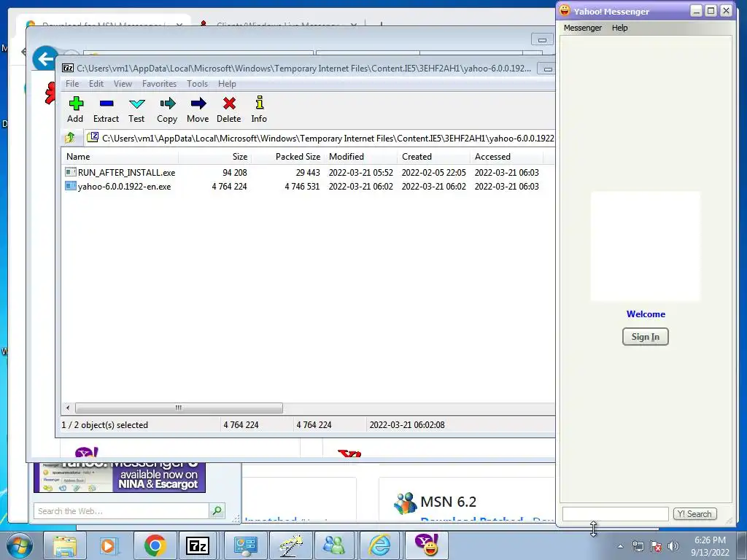The width and height of the screenshot is (747, 560).
Task: Click the red Delete icon
Action: pyautogui.click(x=228, y=109)
